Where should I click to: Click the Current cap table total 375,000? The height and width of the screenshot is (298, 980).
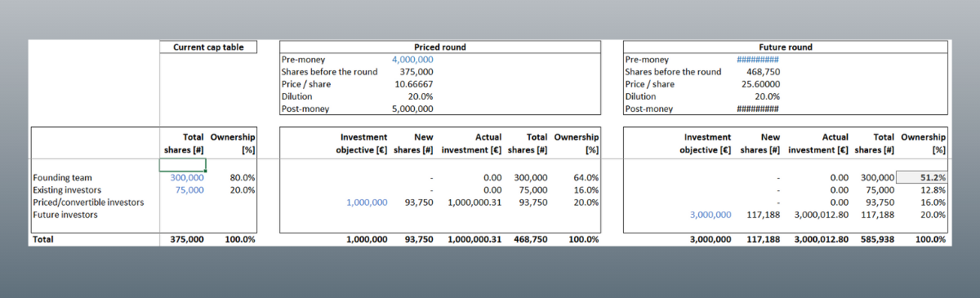(x=187, y=239)
